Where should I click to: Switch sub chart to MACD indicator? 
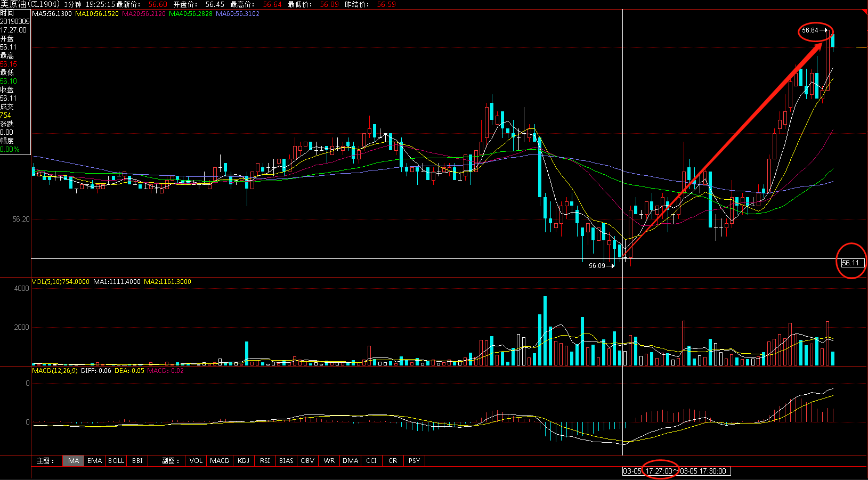pos(220,461)
